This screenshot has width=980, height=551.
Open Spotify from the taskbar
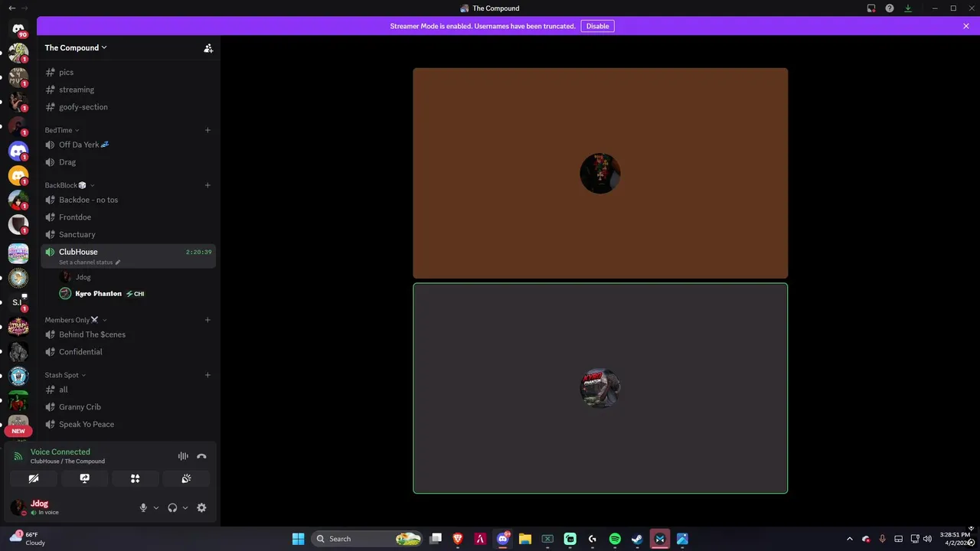pyautogui.click(x=615, y=539)
